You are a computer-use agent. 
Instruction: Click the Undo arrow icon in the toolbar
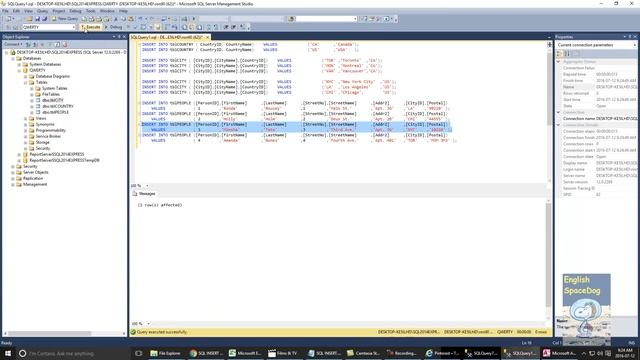point(140,19)
